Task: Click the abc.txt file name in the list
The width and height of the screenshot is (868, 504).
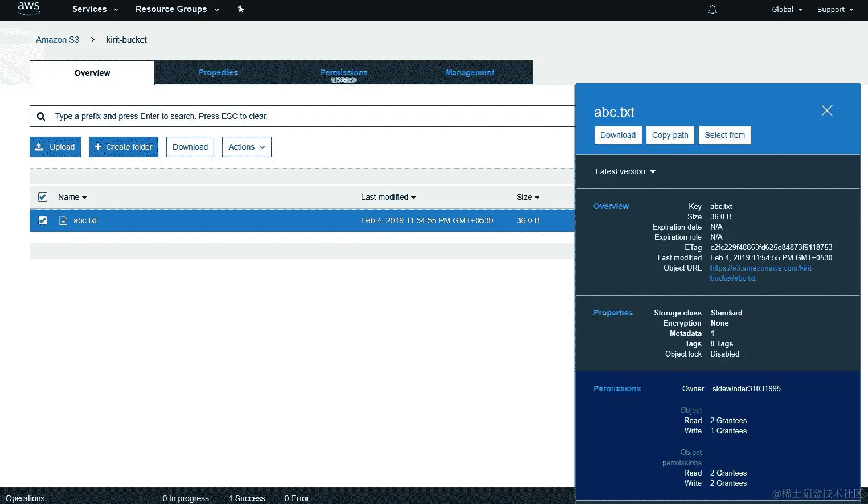Action: click(85, 220)
